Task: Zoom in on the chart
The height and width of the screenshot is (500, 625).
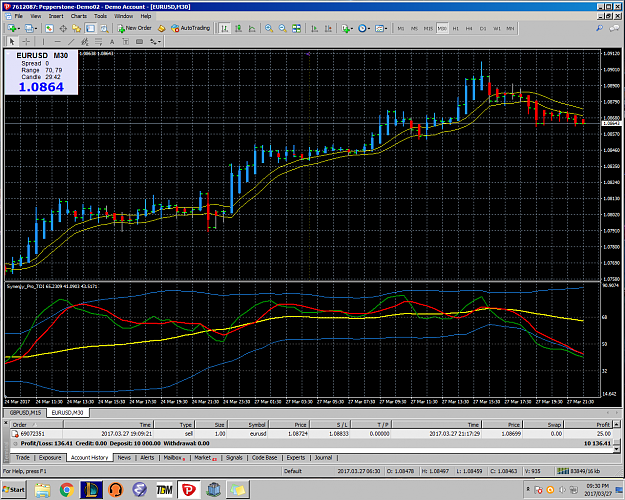Action: coord(269,28)
